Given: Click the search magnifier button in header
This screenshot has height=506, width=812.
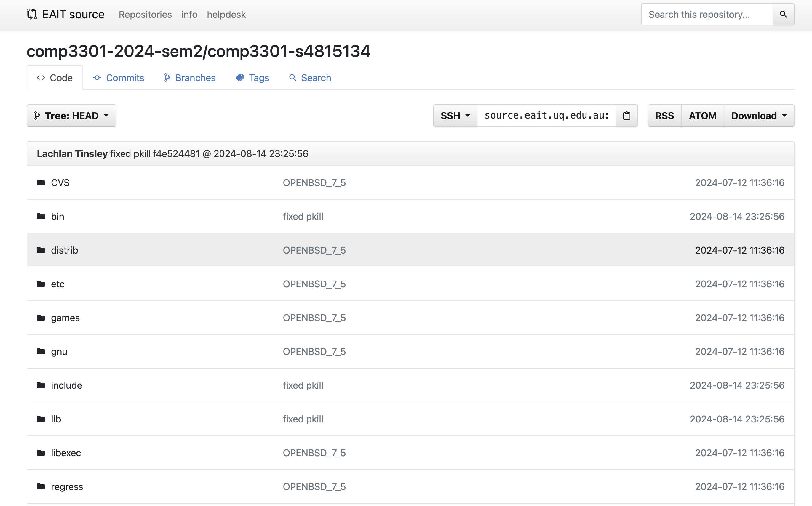Looking at the screenshot, I should (x=783, y=14).
